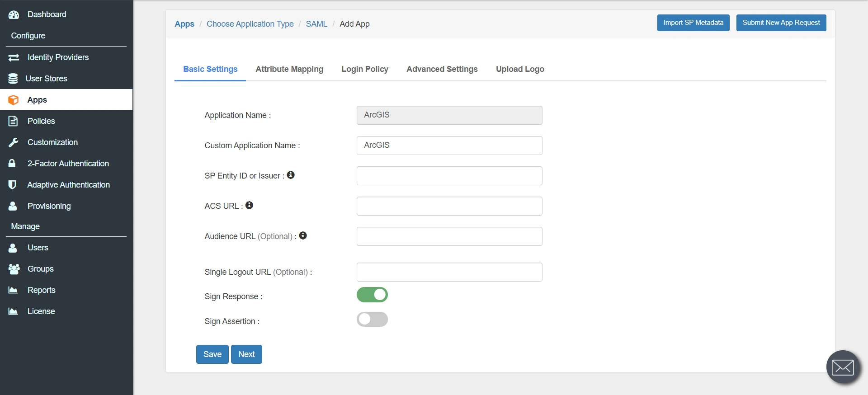The width and height of the screenshot is (868, 395).
Task: Follow the Apps breadcrumb link
Action: point(184,24)
